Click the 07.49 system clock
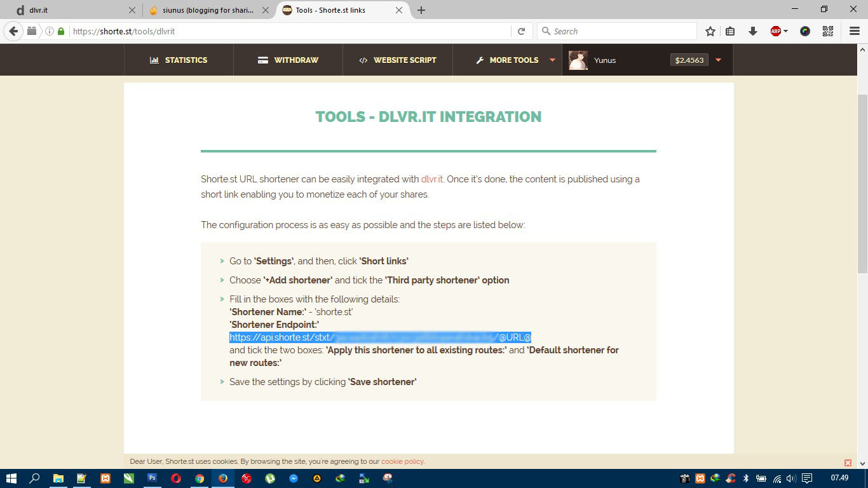 (839, 478)
